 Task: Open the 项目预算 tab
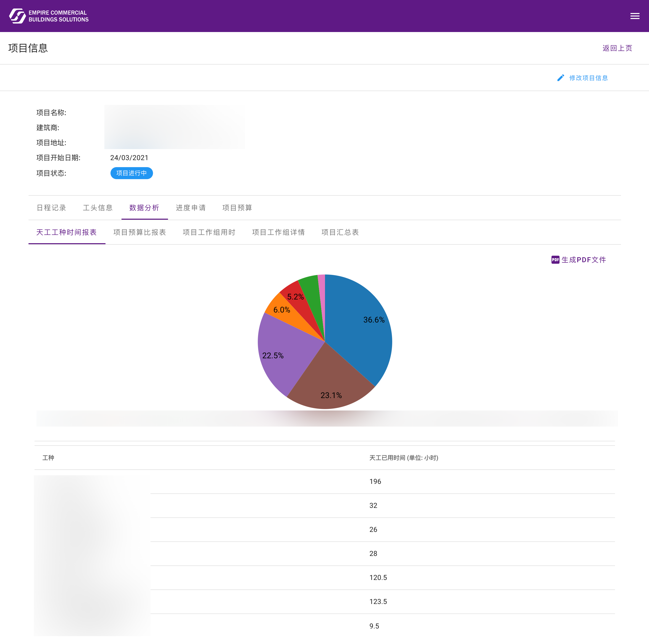tap(237, 208)
